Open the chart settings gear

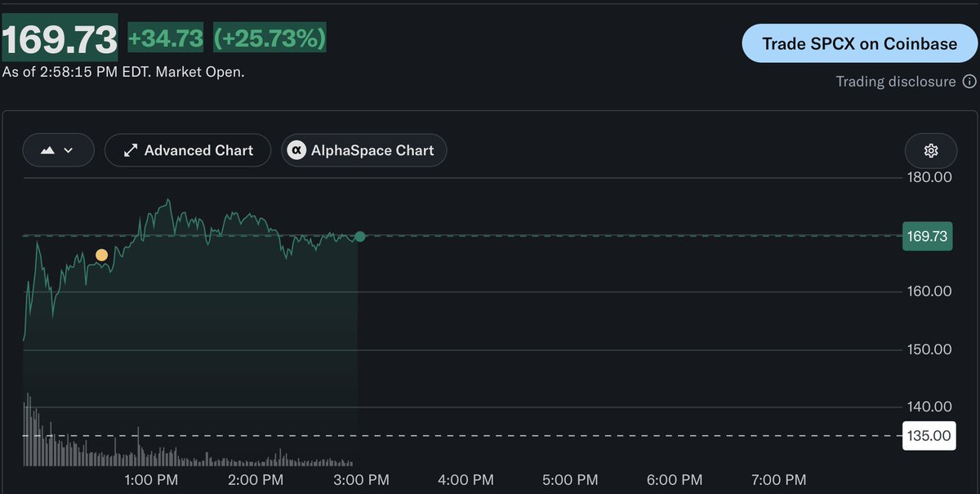[x=931, y=150]
